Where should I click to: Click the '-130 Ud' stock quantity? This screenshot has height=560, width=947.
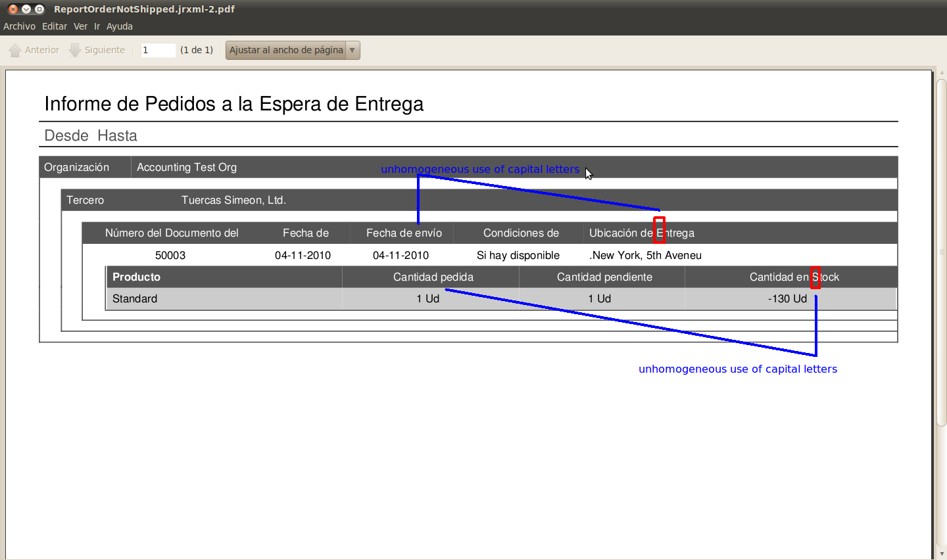point(788,298)
